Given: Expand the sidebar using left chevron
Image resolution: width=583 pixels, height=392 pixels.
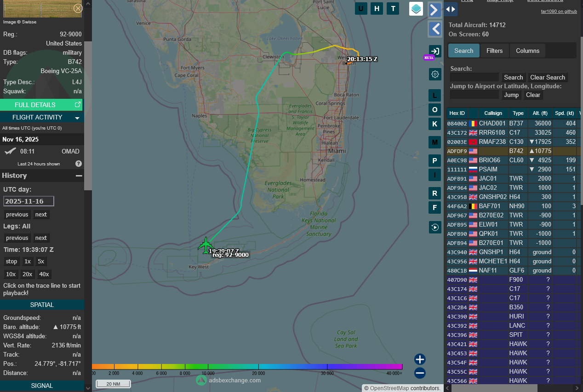Looking at the screenshot, I should (435, 29).
